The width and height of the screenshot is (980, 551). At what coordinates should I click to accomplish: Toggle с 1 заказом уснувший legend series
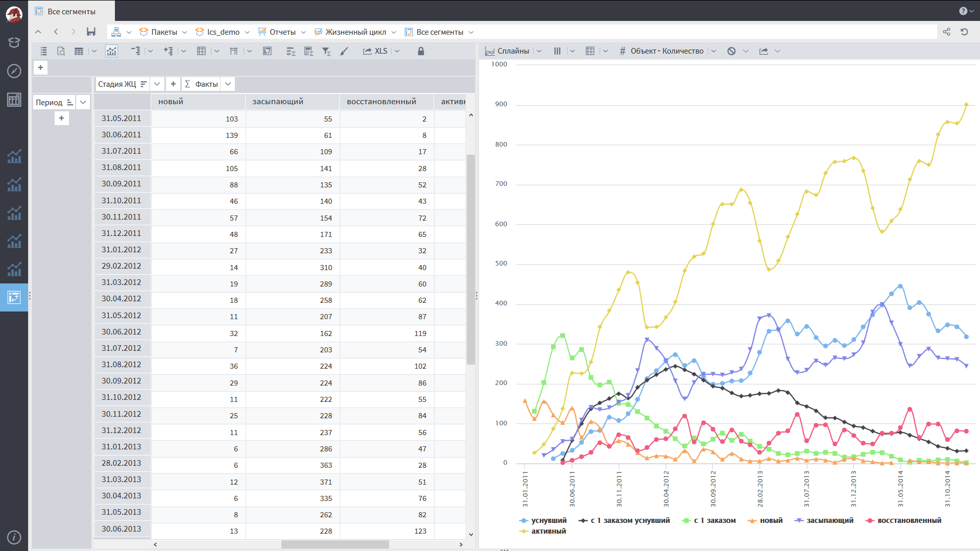[624, 520]
